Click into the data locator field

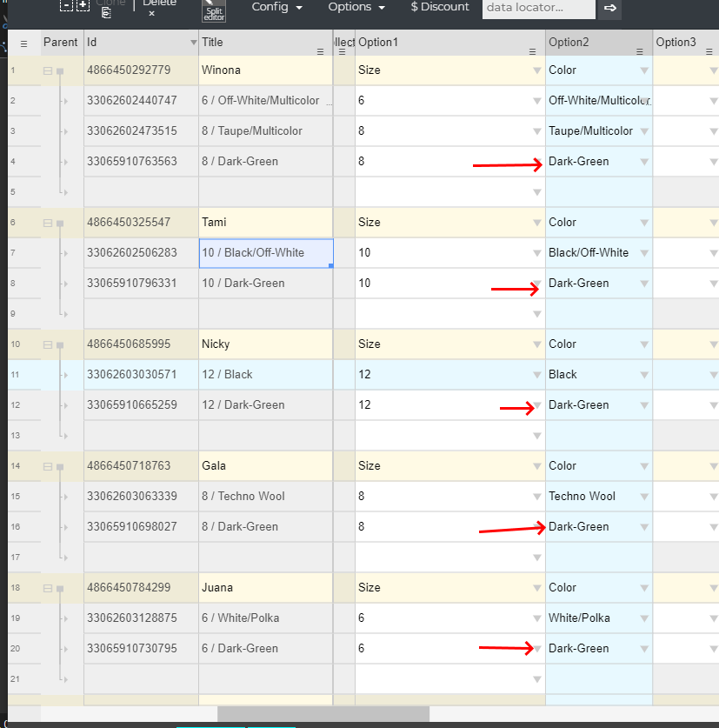click(x=538, y=8)
